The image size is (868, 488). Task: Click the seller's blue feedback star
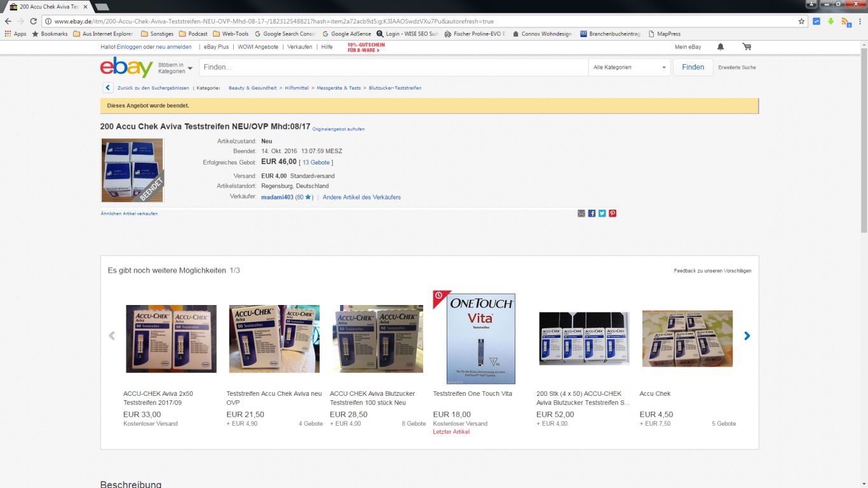pos(308,197)
